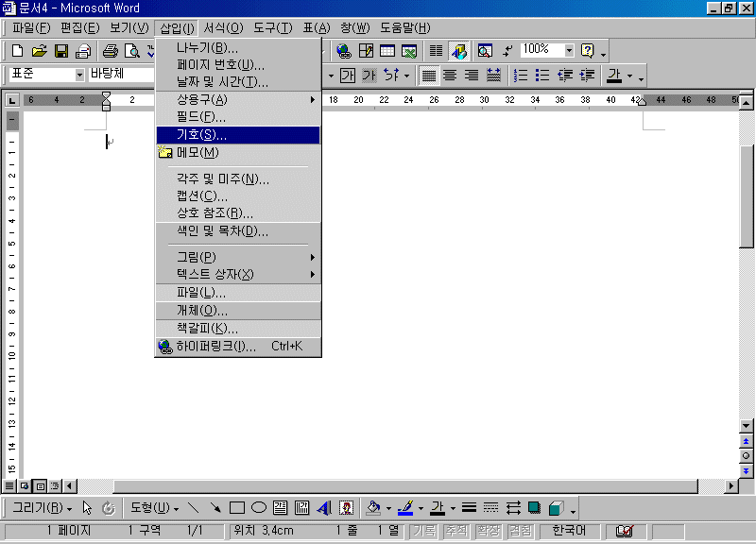Viewport: 756px width, 544px height.
Task: Select 나누기(B)... menu item
Action: (x=238, y=48)
